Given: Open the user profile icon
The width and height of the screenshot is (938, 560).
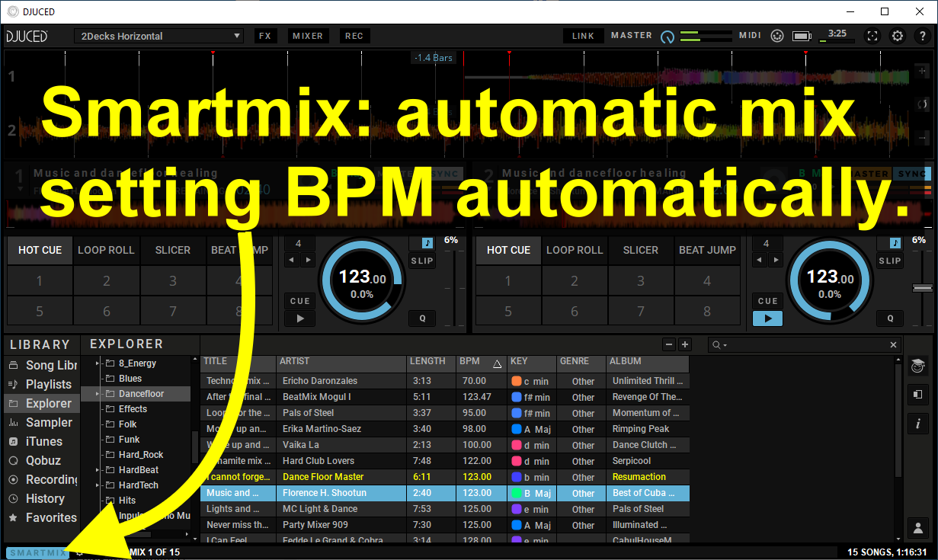Looking at the screenshot, I should [x=917, y=527].
